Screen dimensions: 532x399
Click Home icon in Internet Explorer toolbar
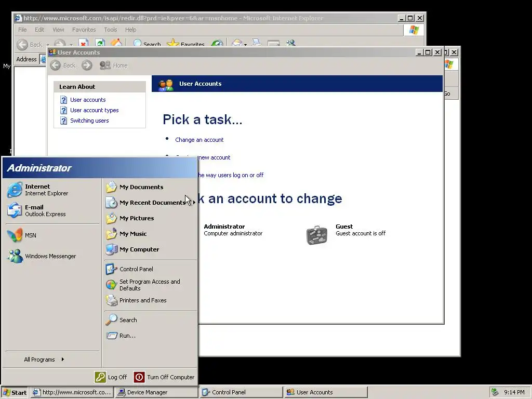click(x=116, y=43)
